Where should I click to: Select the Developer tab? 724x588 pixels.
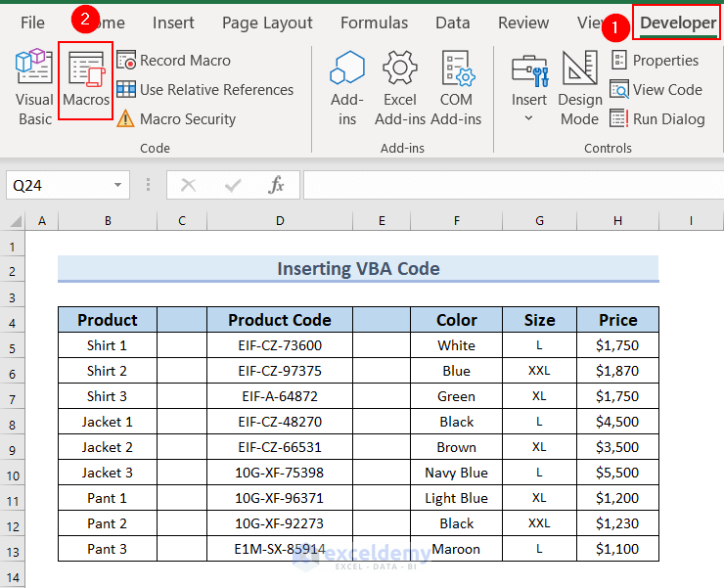[677, 23]
